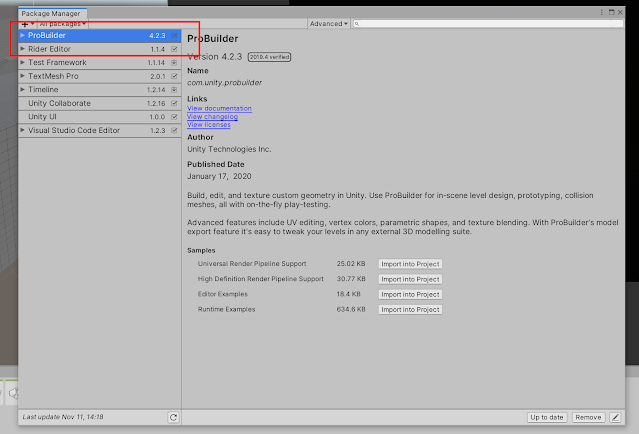Select Visual Studio Code Editor package row
Image resolution: width=639 pixels, height=434 pixels.
point(99,130)
